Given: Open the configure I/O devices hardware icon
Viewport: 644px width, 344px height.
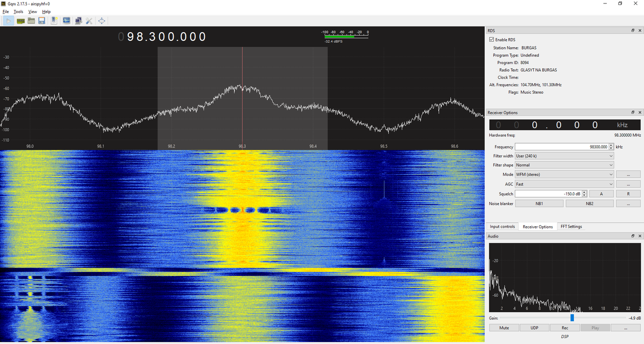Looking at the screenshot, I should pyautogui.click(x=21, y=21).
